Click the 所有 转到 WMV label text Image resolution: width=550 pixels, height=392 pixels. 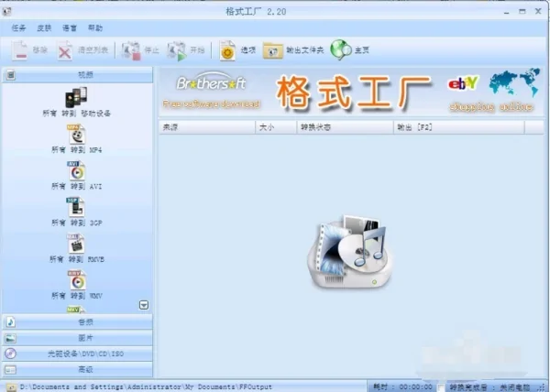(76, 296)
